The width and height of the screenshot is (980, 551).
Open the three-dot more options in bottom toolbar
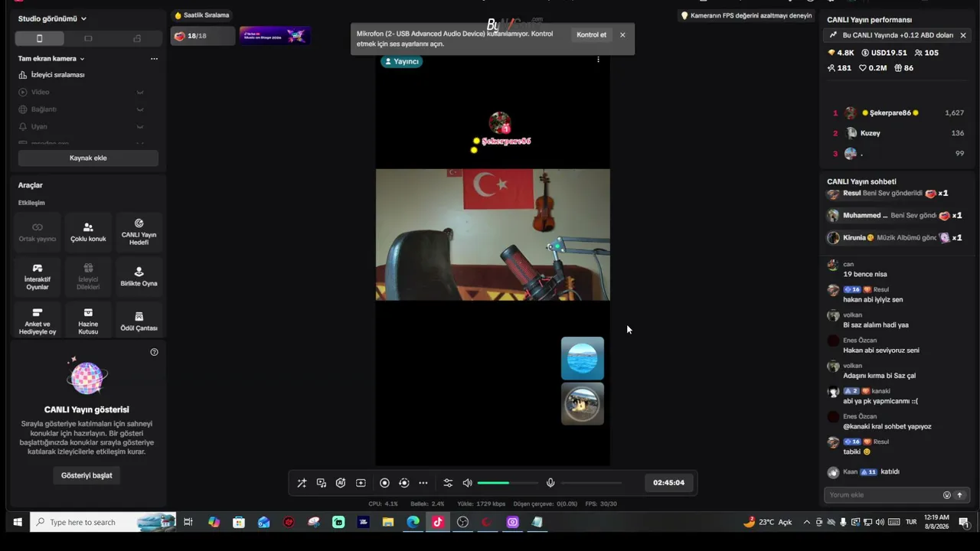pos(423,483)
